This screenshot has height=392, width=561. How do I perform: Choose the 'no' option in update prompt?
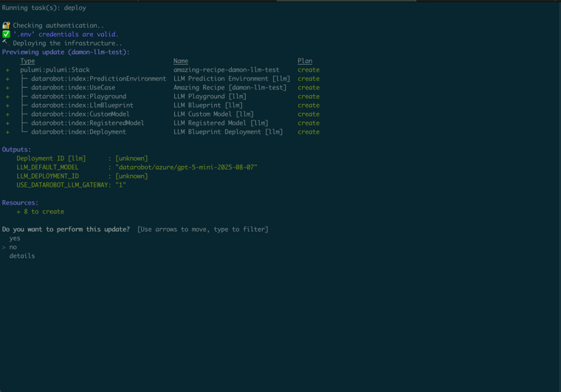[13, 247]
